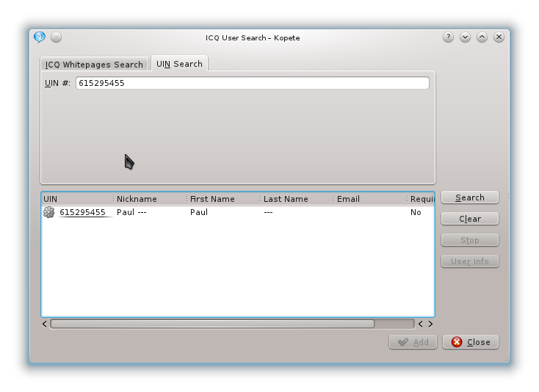539x392 pixels.
Task: Minimize the ICQ User Search window
Action: [465, 37]
